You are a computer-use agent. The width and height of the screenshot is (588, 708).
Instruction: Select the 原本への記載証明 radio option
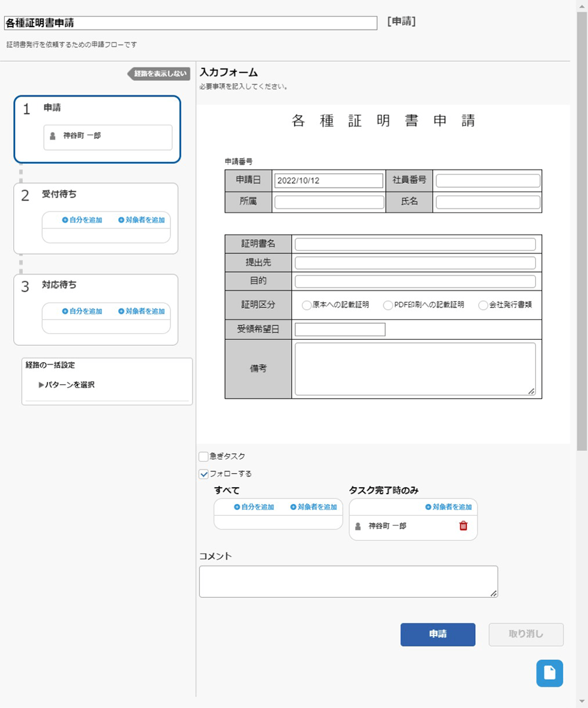[x=307, y=305]
